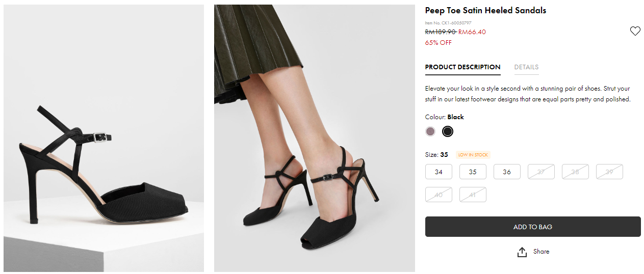The image size is (644, 274).
Task: Select the mauve colour swatch
Action: [430, 131]
